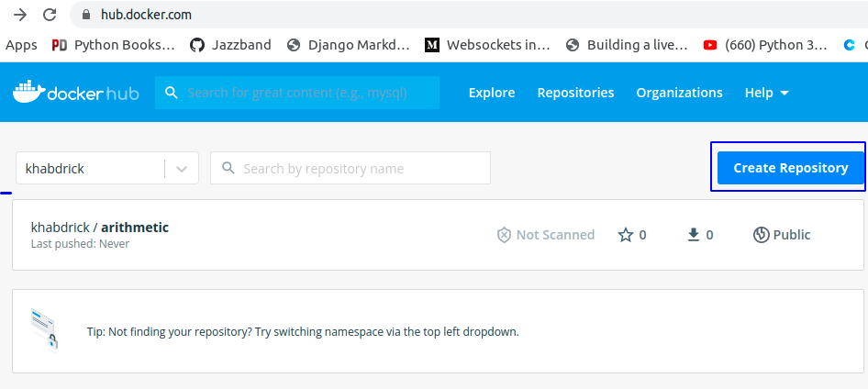Click the Docker Hub whale logo
Viewport: 868px width, 389px height.
pos(76,93)
